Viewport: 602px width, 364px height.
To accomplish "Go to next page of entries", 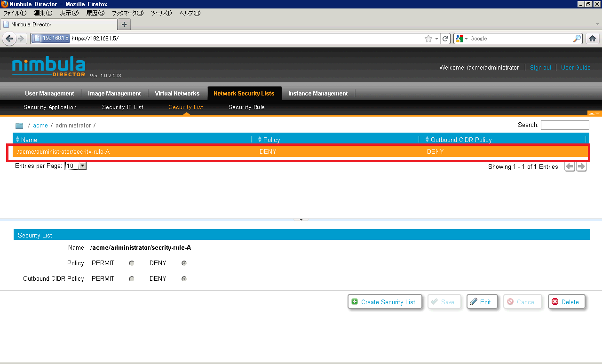I will [581, 166].
